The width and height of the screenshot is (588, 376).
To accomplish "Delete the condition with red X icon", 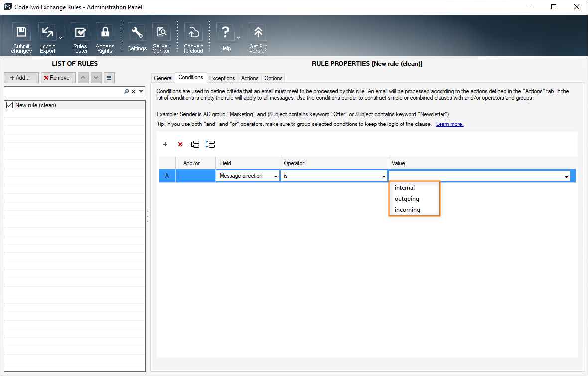I will (x=180, y=144).
